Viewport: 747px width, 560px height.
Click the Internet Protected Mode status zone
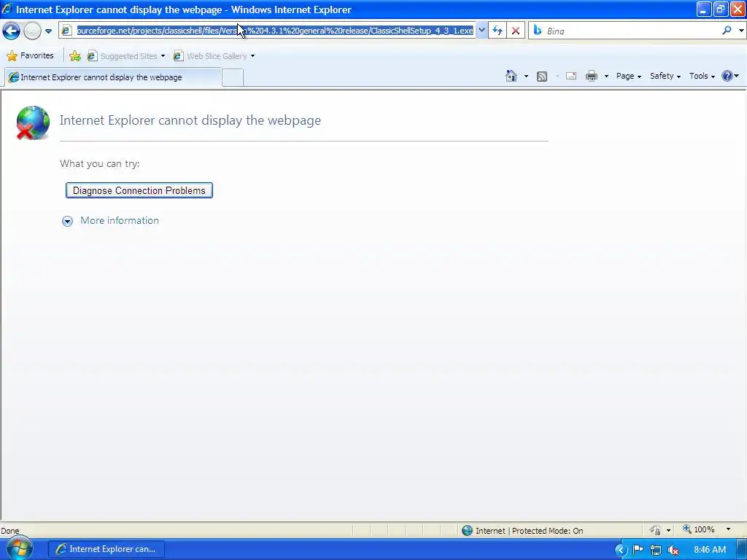[x=522, y=531]
